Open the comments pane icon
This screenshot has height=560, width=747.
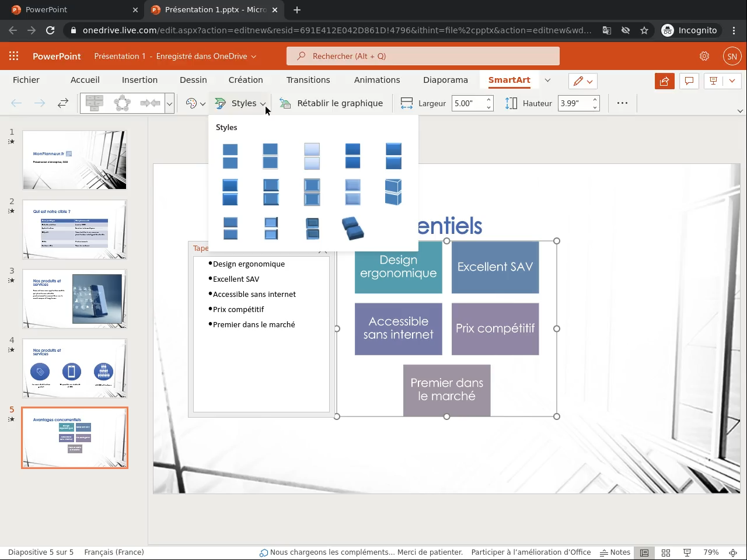coord(689,81)
